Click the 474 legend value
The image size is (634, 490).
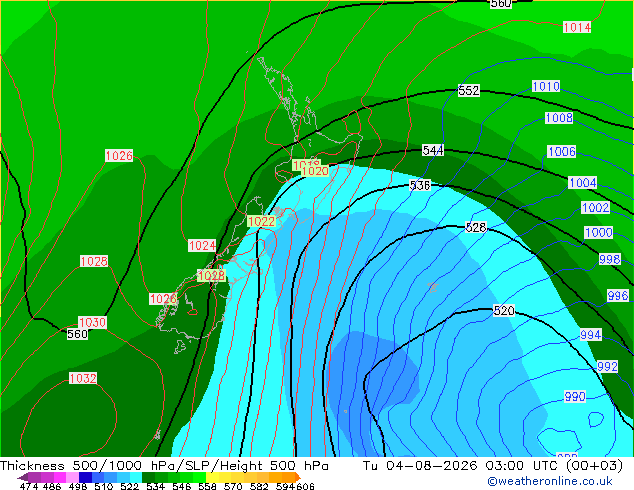coord(29,486)
